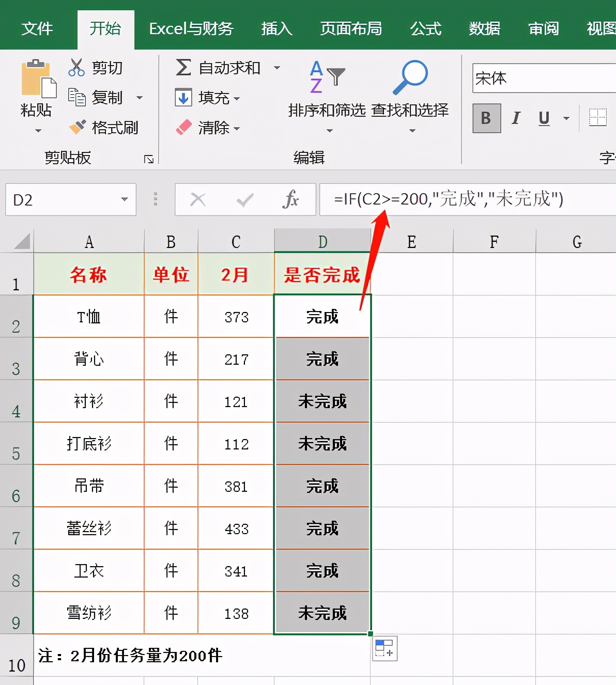This screenshot has width=616, height=685.
Task: Cancel formula entry with the X button
Action: [198, 199]
